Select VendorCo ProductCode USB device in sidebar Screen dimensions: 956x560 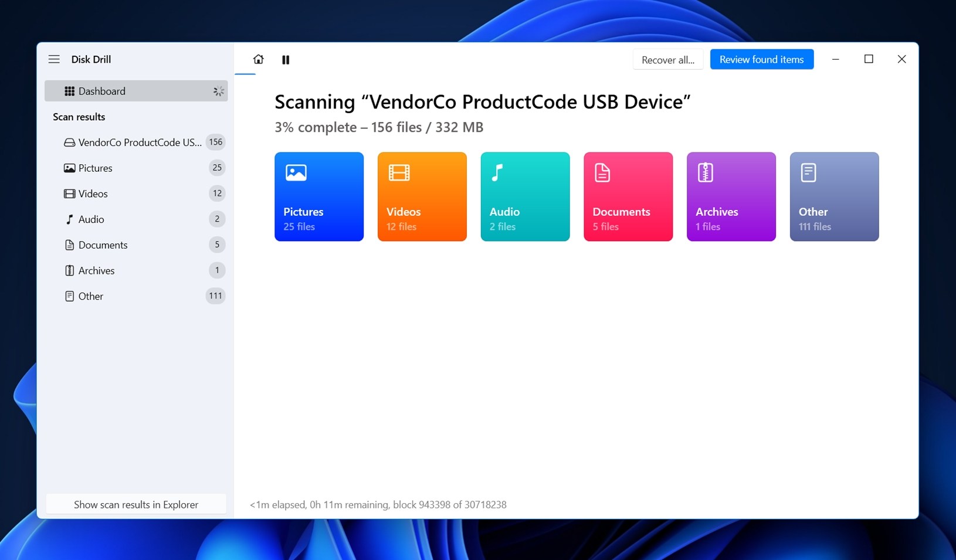pyautogui.click(x=140, y=142)
